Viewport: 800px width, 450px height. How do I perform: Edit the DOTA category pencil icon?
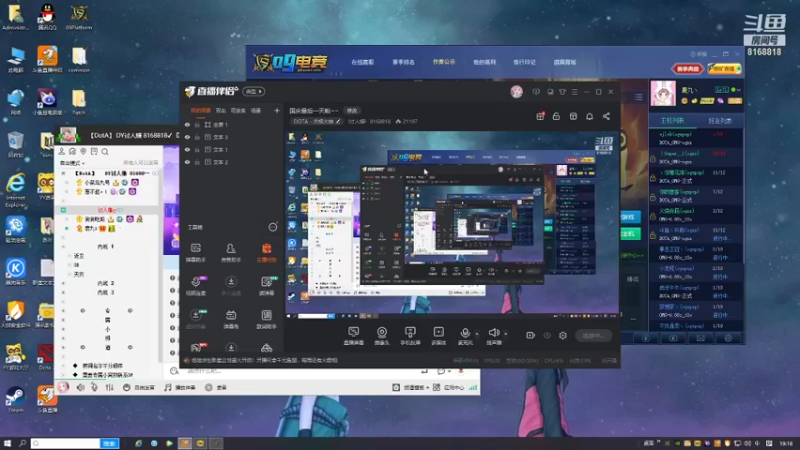click(338, 121)
